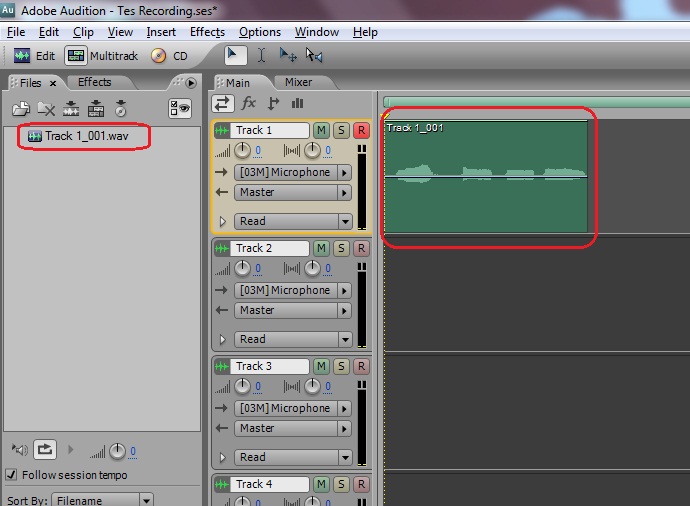Click the Track 1 volume knob
Viewport: 690px width, 506px height.
[x=242, y=151]
